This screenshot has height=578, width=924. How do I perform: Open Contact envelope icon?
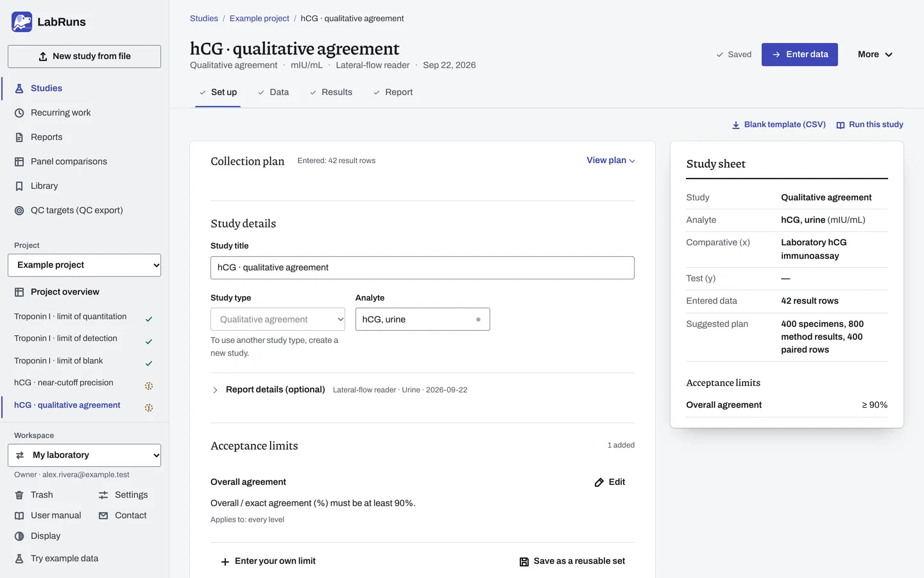(x=103, y=516)
